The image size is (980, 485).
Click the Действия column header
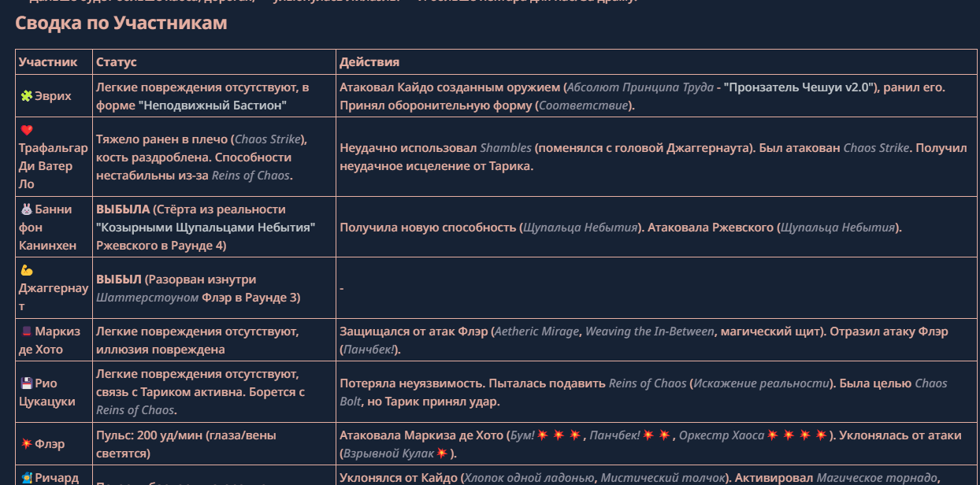[x=369, y=61]
